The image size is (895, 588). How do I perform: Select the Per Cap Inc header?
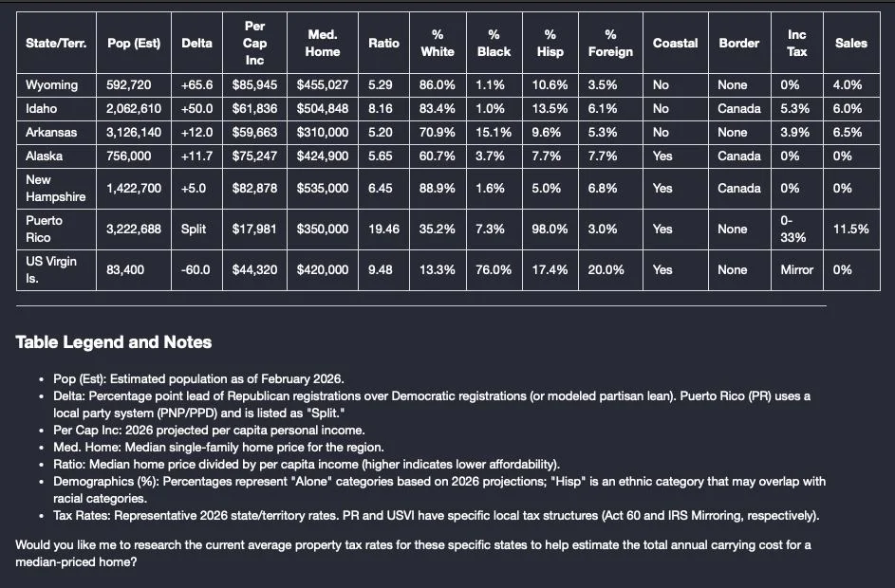coord(254,43)
